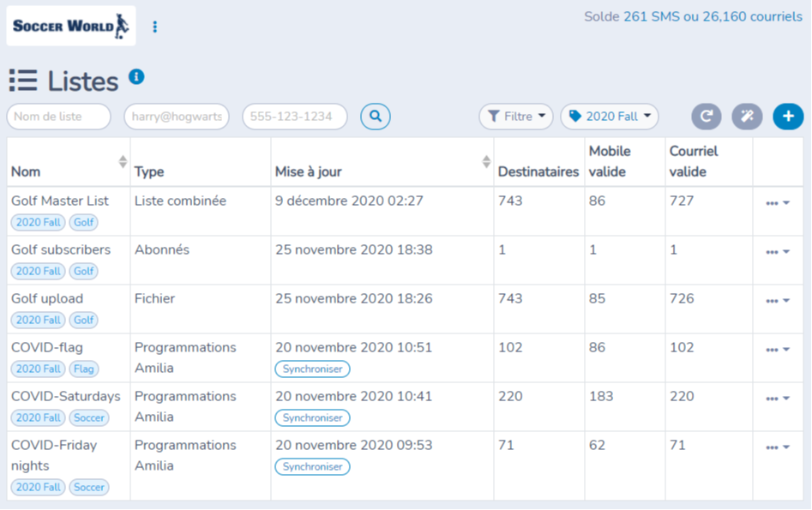This screenshot has height=510, width=812.
Task: Open actions menu for COVID-Saturdays
Action: 778,399
